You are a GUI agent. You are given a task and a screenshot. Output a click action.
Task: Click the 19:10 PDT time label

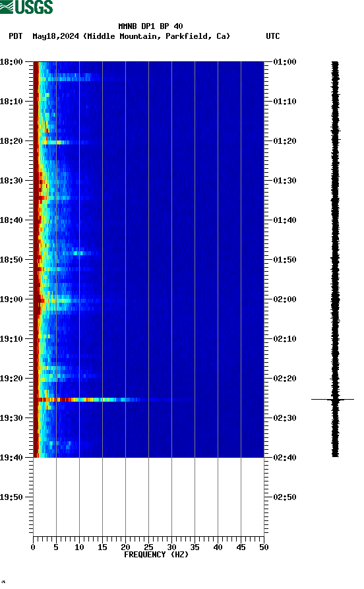pos(11,339)
